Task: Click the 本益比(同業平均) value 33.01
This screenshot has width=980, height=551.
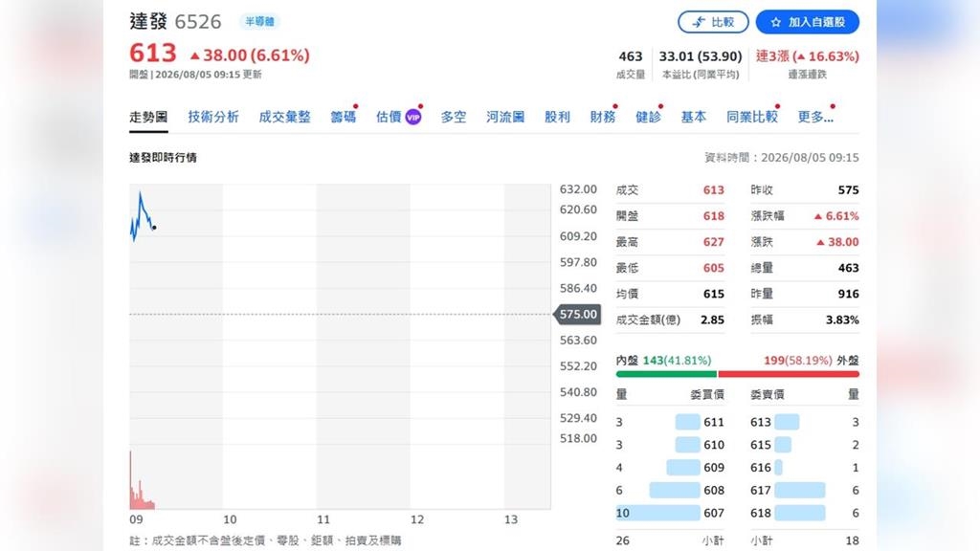Action: (677, 56)
